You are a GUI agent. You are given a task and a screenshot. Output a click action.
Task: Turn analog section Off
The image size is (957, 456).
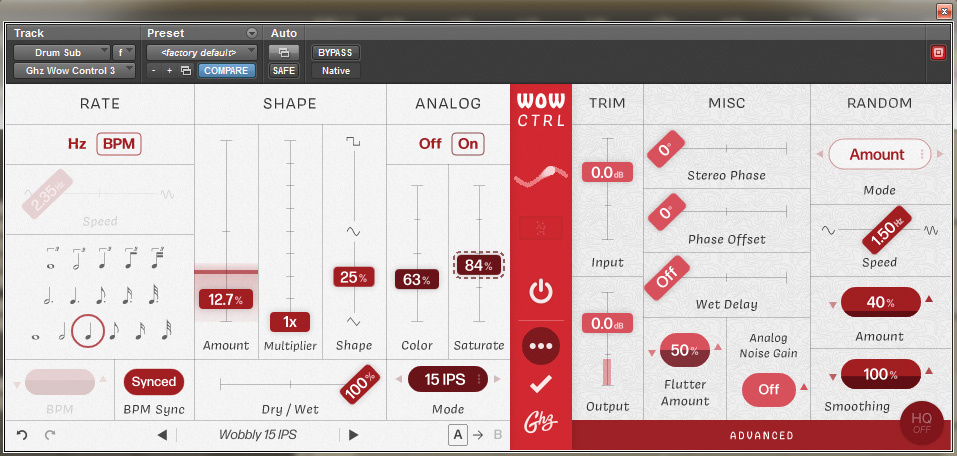[x=430, y=144]
